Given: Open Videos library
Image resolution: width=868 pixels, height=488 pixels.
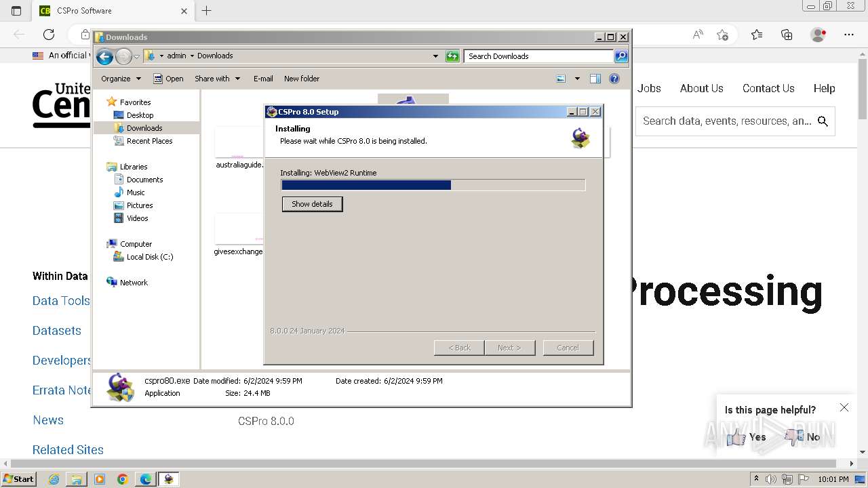Looking at the screenshot, I should coord(131,218).
